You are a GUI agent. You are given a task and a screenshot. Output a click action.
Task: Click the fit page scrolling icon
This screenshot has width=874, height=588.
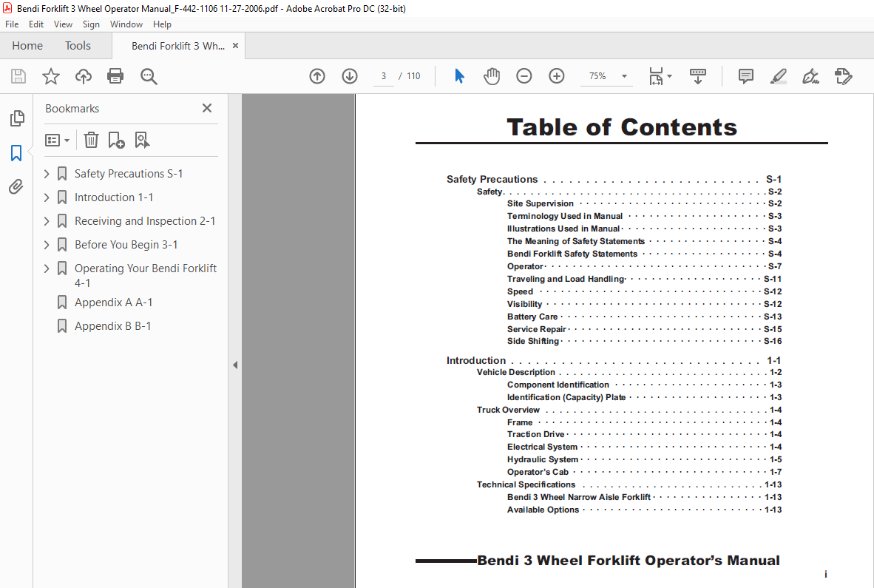click(x=656, y=75)
